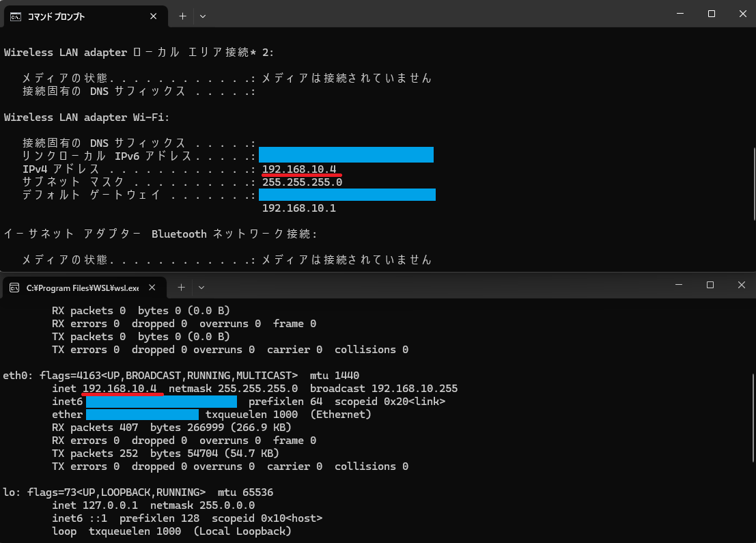The image size is (756, 543).
Task: Click the scrollbar of the Command Prompt window
Action: pos(752,171)
